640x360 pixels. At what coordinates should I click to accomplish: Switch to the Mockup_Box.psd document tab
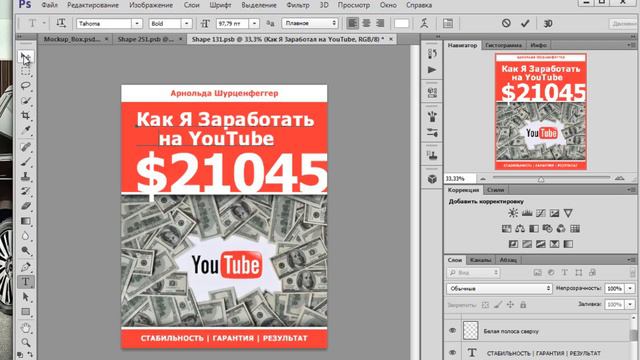pyautogui.click(x=72, y=39)
